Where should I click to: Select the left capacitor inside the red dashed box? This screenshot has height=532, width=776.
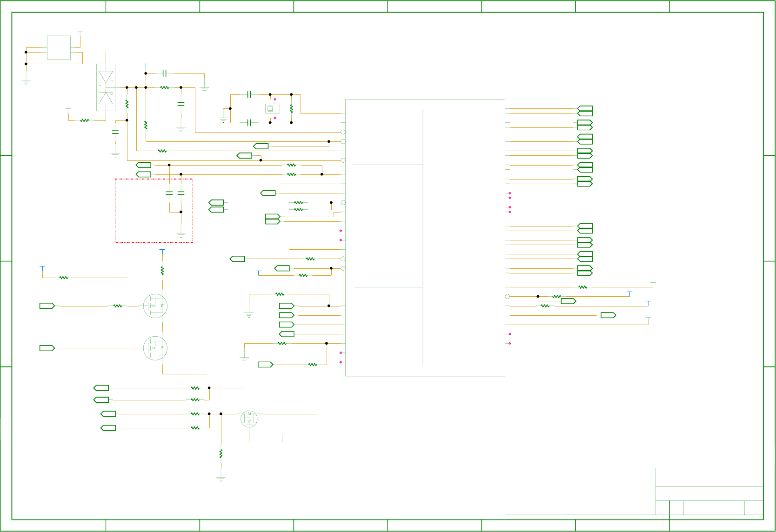coord(169,193)
